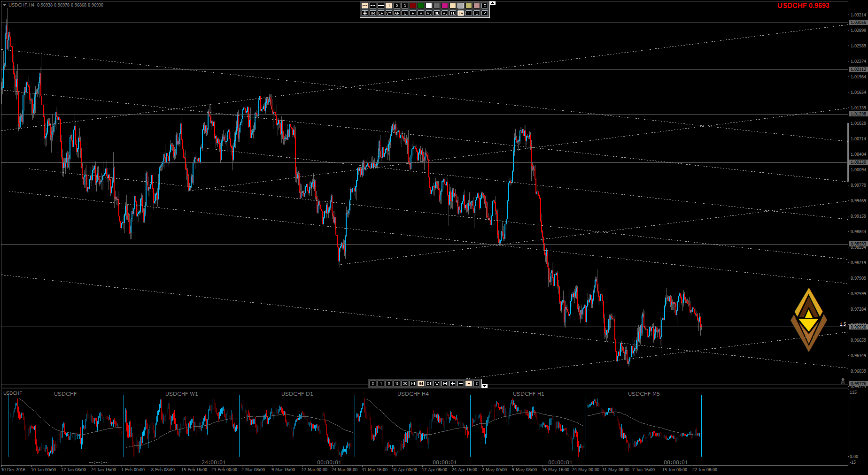Switch to the H1 timeframe
868x475 pixels.
coord(413,383)
